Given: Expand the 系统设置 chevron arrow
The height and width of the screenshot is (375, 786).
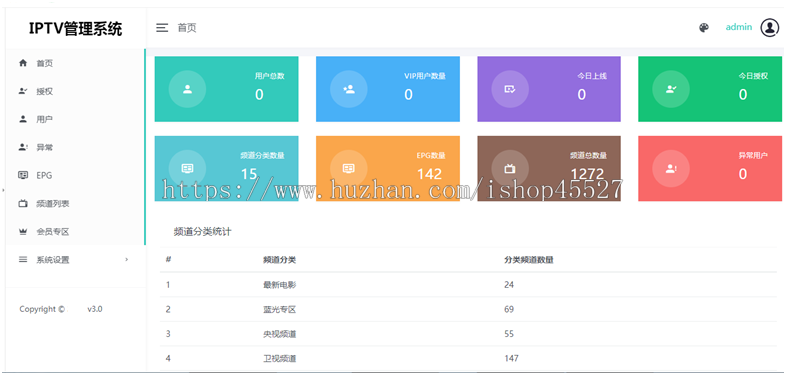Looking at the screenshot, I should click(x=126, y=259).
